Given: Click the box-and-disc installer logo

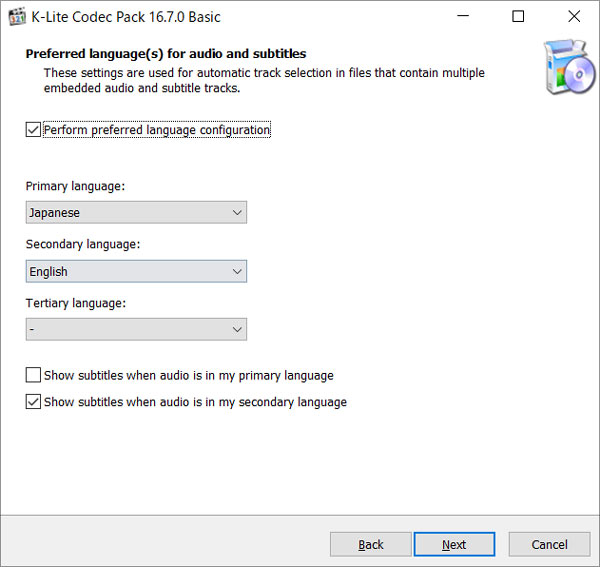Looking at the screenshot, I should 570,66.
